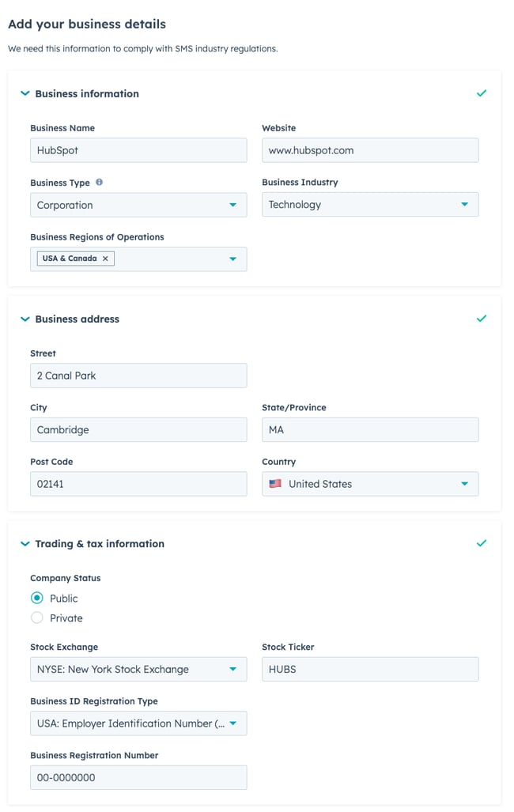Open Business ID Registration Type dropdown
The image size is (514, 812).
(x=138, y=723)
